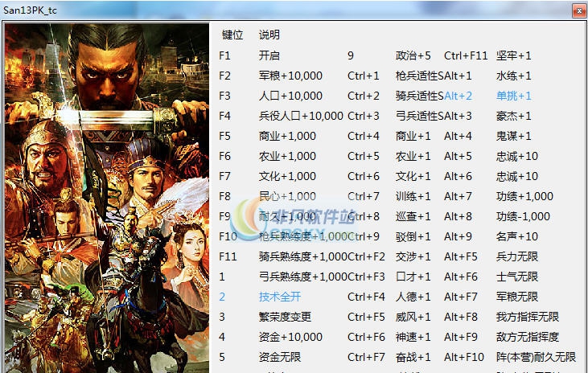Click '忠诚+10' beside Alt+5
This screenshot has width=588, height=373.
tap(516, 156)
